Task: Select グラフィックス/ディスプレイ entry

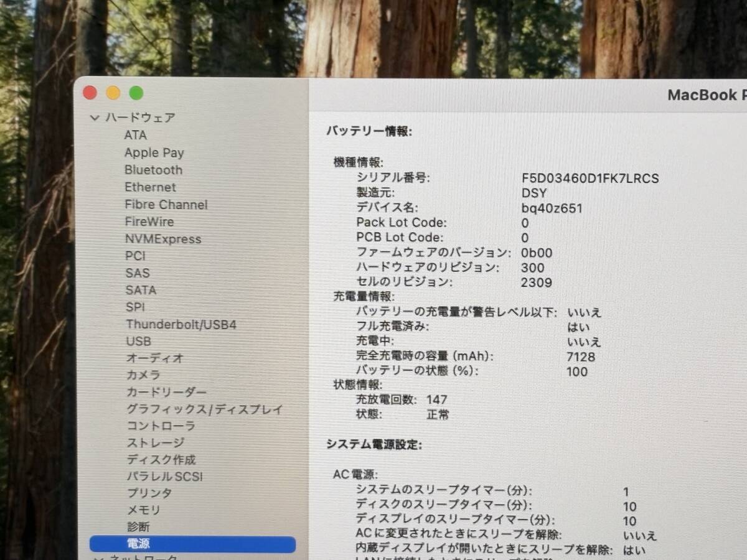Action: [x=204, y=409]
